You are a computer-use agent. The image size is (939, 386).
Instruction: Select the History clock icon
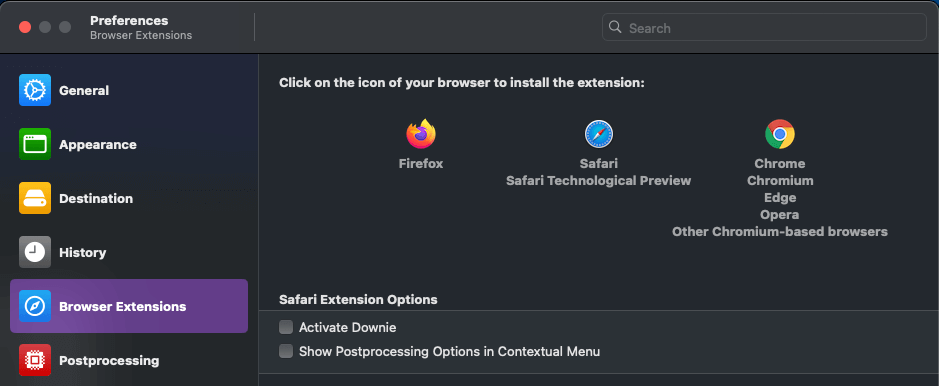35,252
